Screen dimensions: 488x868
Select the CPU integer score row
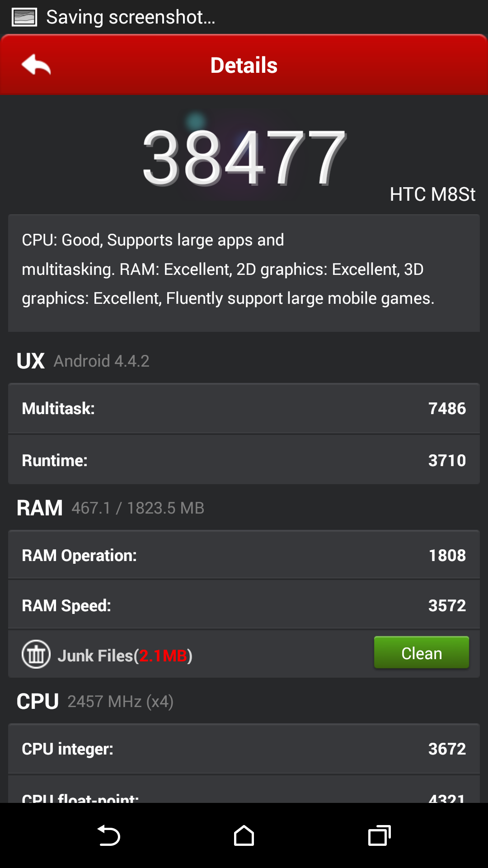click(x=244, y=749)
